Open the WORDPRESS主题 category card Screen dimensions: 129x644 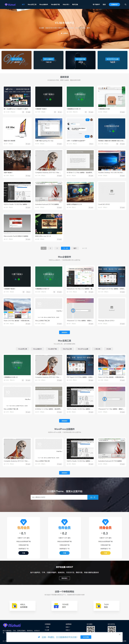tap(113, 60)
